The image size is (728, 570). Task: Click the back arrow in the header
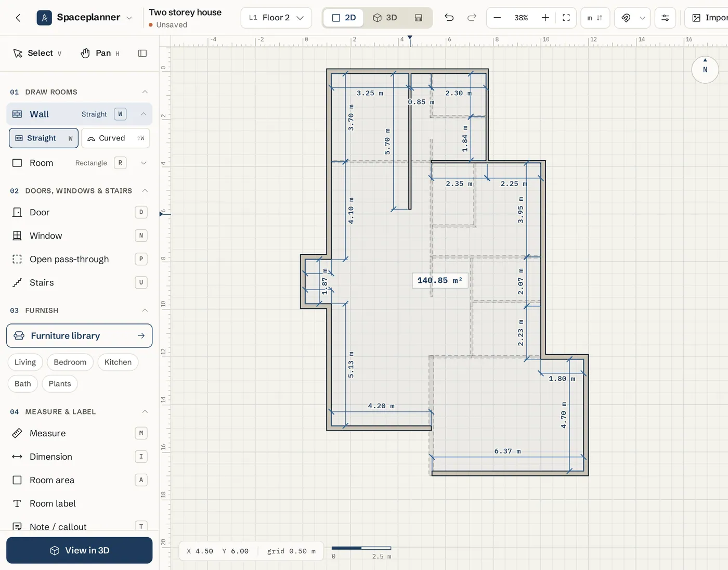point(18,18)
